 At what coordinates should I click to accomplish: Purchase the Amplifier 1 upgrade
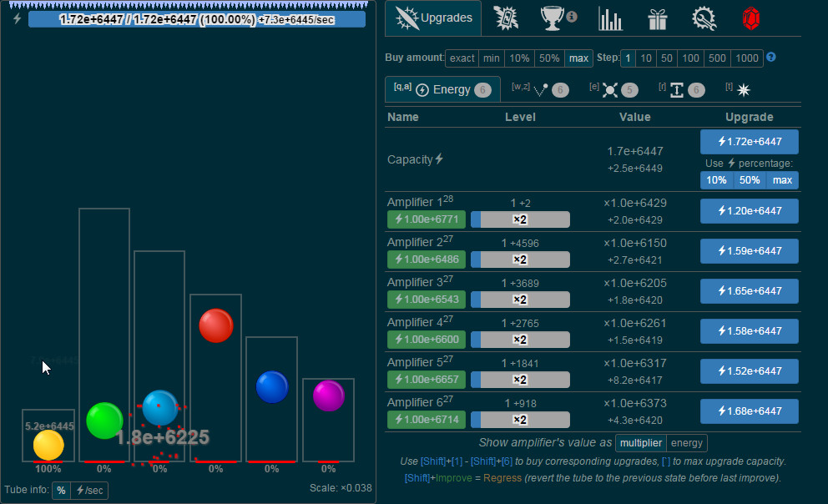click(748, 211)
